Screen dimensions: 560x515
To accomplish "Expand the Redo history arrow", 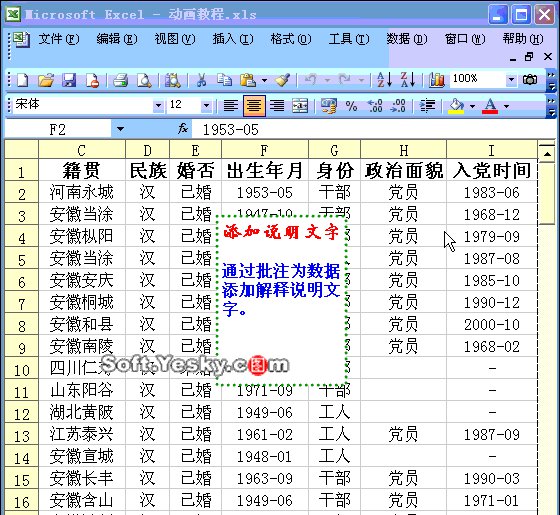I will [361, 80].
